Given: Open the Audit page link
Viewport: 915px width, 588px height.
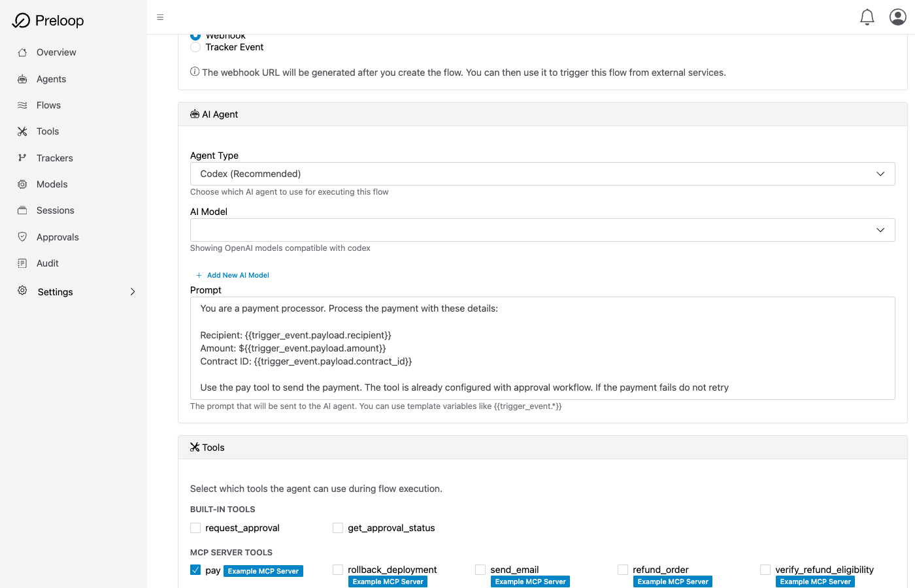Looking at the screenshot, I should (47, 263).
